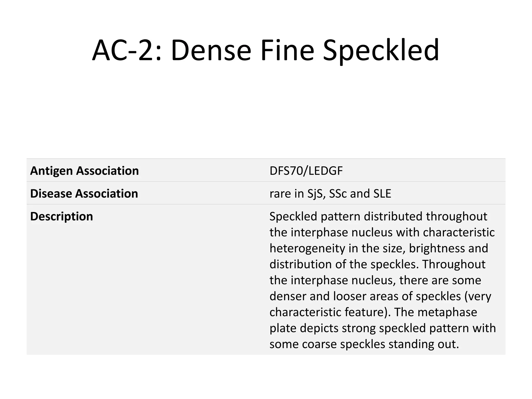Click the Disease Association label cell

pyautogui.click(x=84, y=194)
